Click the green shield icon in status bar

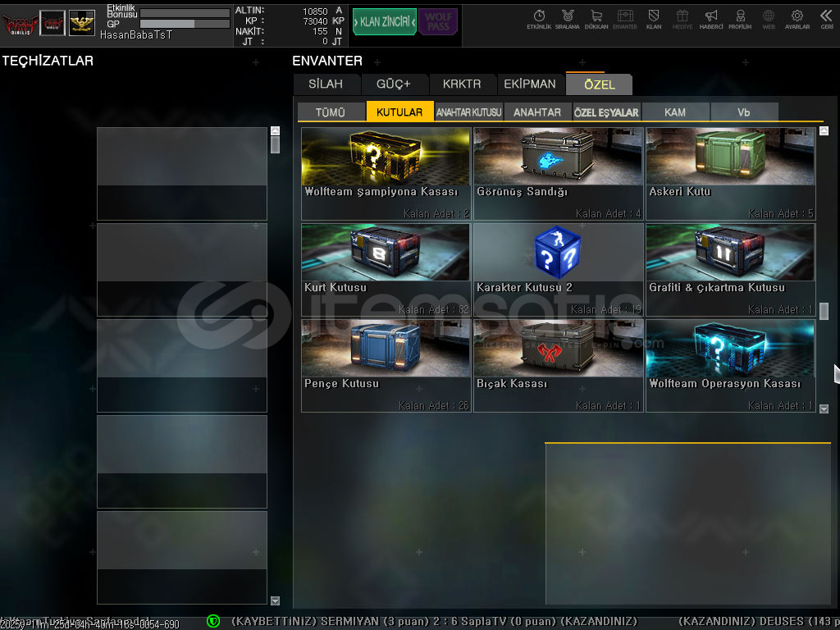click(x=213, y=621)
